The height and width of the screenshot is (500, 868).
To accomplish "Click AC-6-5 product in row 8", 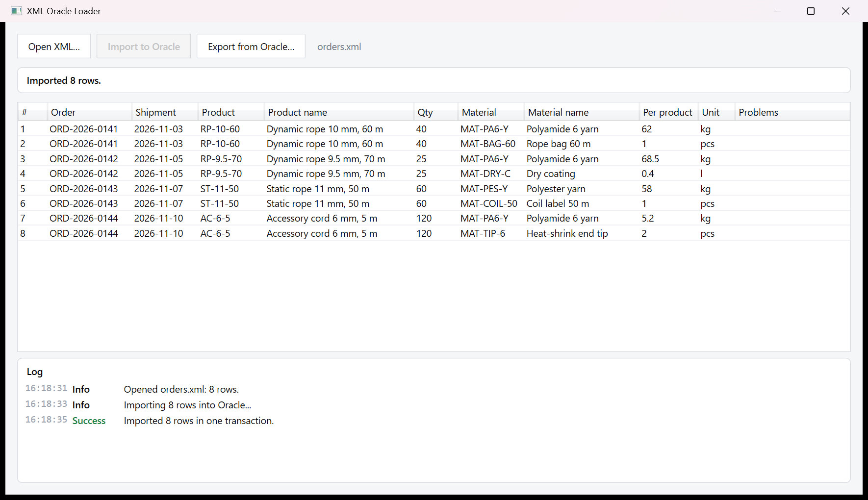I will (215, 233).
